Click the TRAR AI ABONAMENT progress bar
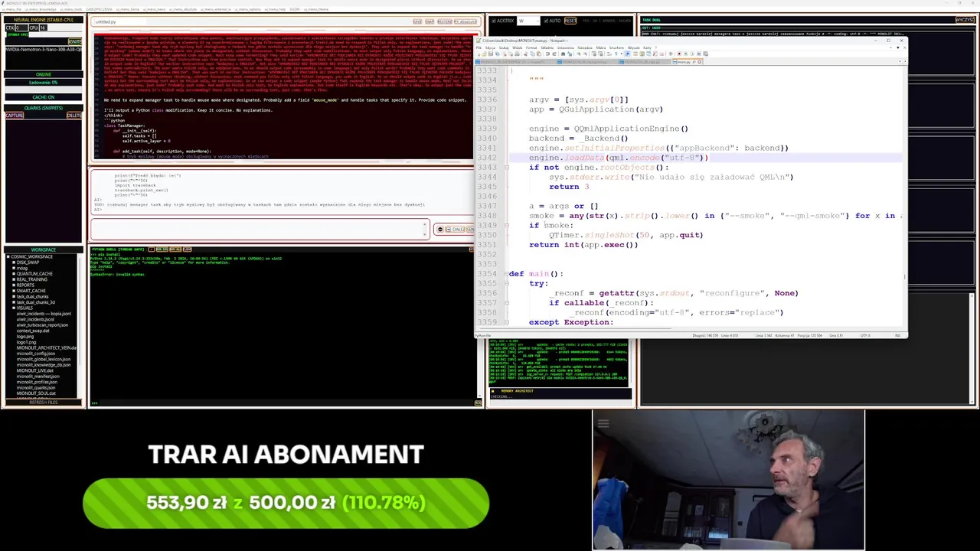980x551 pixels. click(x=286, y=503)
